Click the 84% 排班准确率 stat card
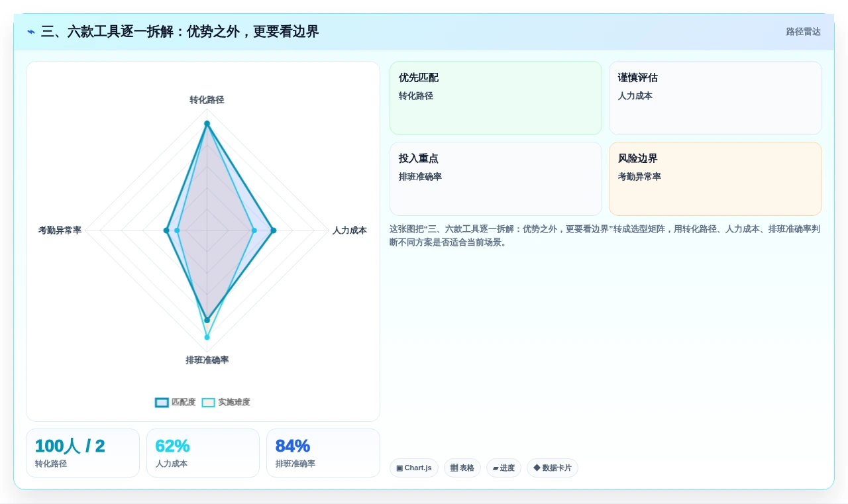 pyautogui.click(x=323, y=453)
